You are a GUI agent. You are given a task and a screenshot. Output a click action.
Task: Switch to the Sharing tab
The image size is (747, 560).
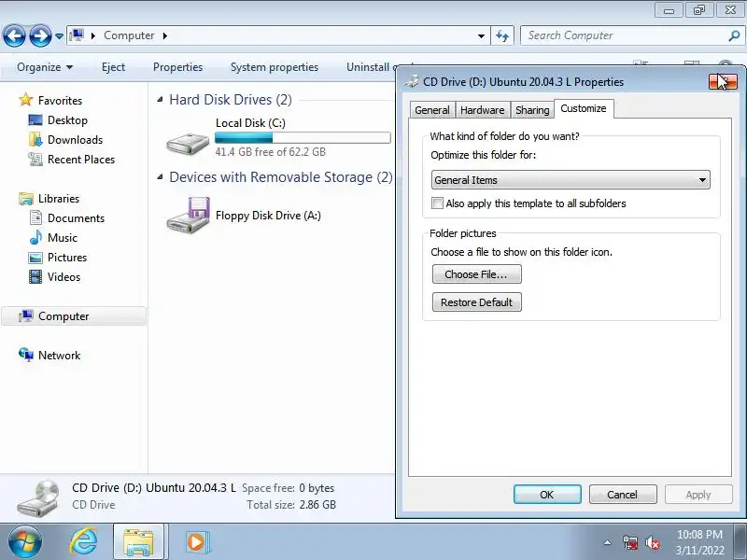point(532,110)
